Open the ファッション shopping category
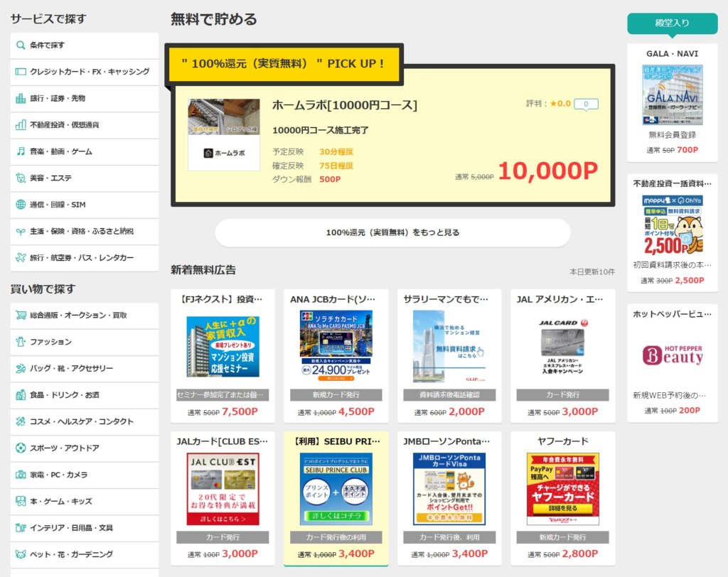The width and height of the screenshot is (728, 577). tap(84, 342)
